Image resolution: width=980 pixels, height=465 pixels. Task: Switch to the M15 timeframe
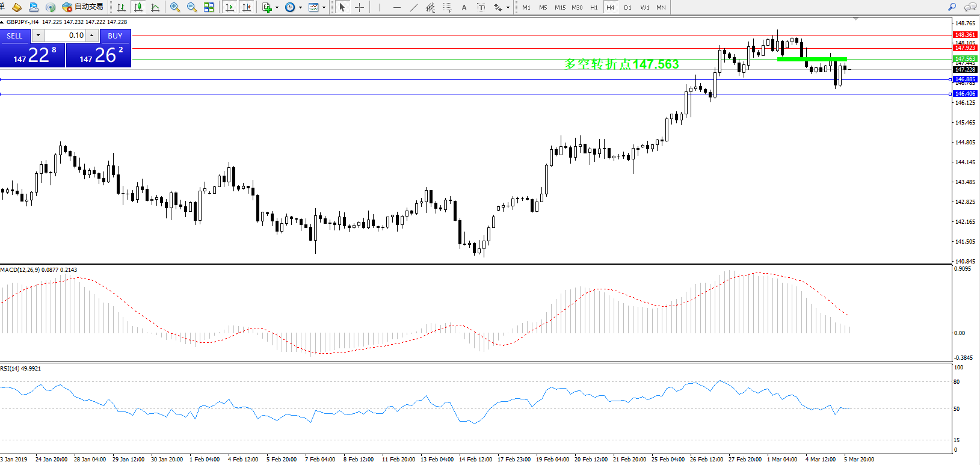[x=559, y=7]
